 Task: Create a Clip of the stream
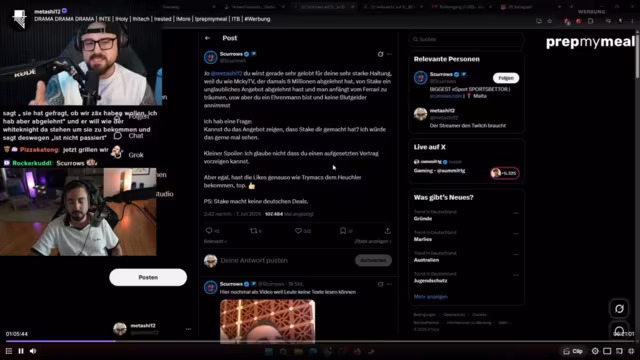[x=573, y=351]
